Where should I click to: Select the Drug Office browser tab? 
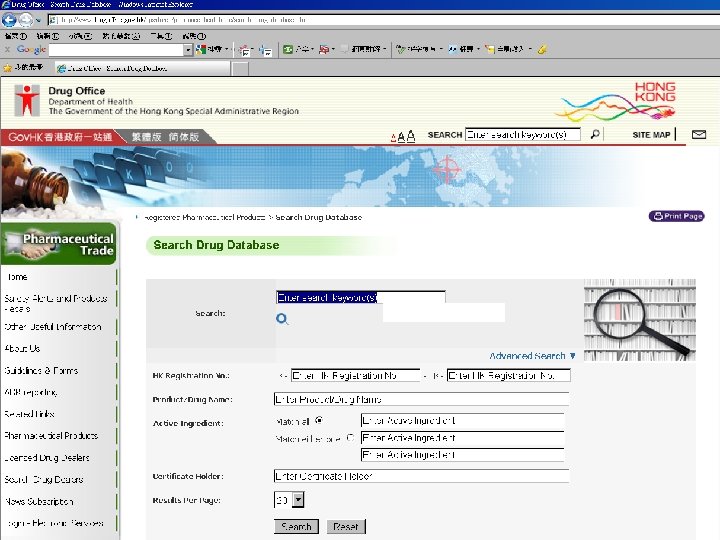tap(142, 68)
